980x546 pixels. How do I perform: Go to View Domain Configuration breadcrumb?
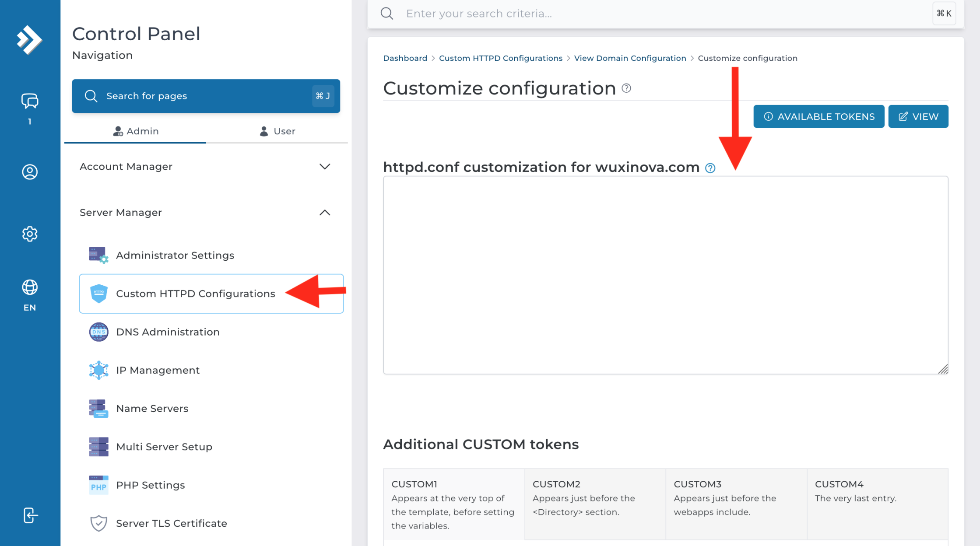pyautogui.click(x=630, y=58)
